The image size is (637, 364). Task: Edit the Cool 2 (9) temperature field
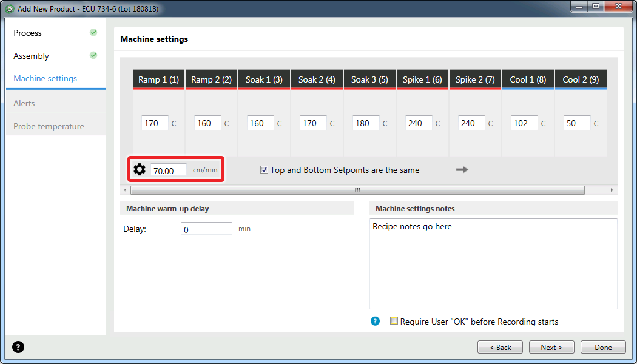click(578, 123)
